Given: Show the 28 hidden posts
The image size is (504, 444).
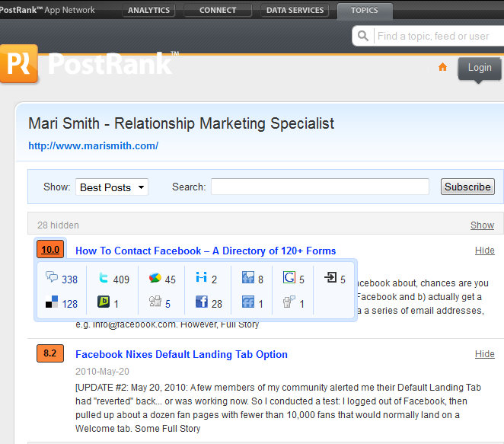Looking at the screenshot, I should pyautogui.click(x=482, y=225).
